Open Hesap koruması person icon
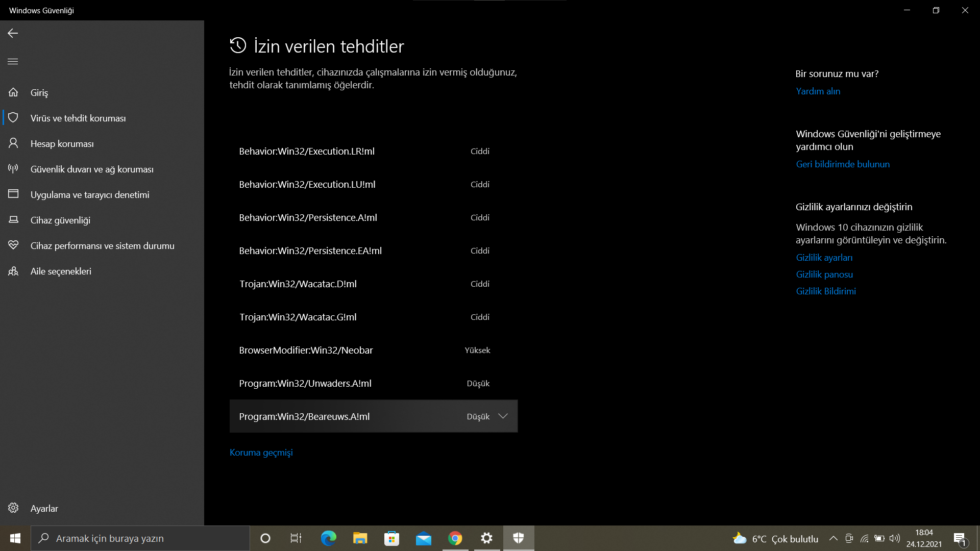Screen dimensions: 980x551 tap(13, 143)
